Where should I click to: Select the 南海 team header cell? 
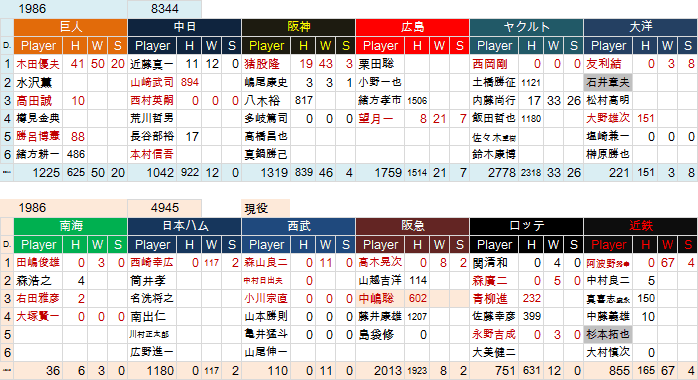click(71, 226)
